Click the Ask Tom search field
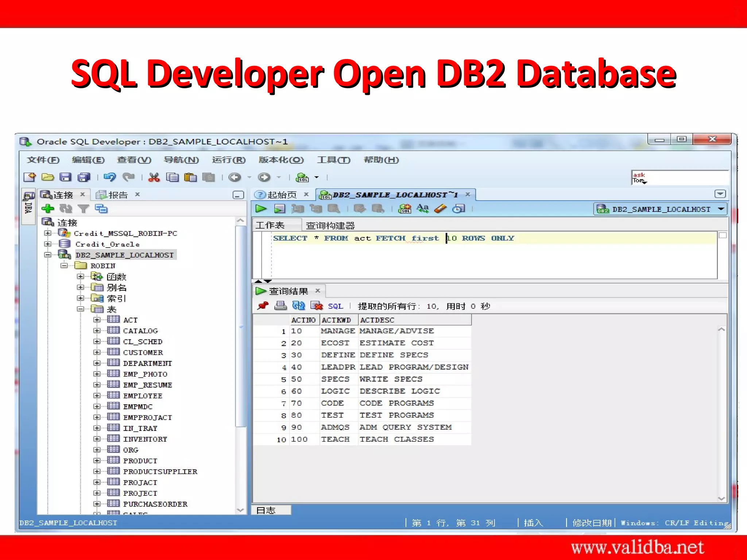The image size is (747, 560). [x=680, y=178]
